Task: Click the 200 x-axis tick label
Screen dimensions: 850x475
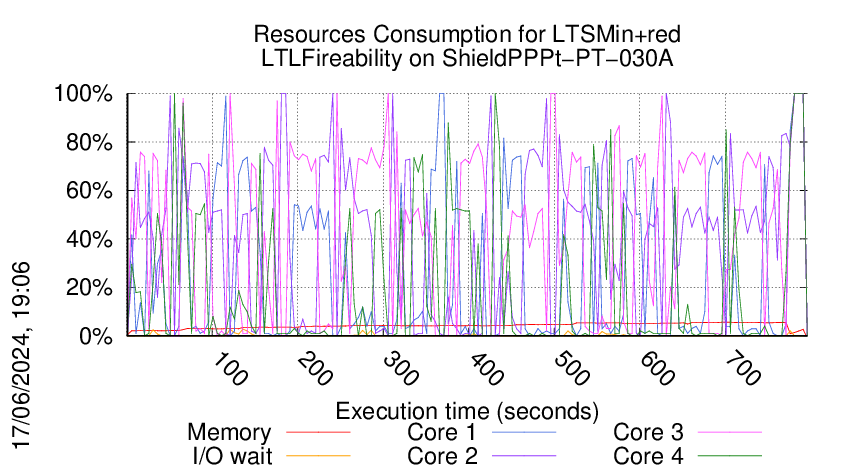Action: pos(315,369)
